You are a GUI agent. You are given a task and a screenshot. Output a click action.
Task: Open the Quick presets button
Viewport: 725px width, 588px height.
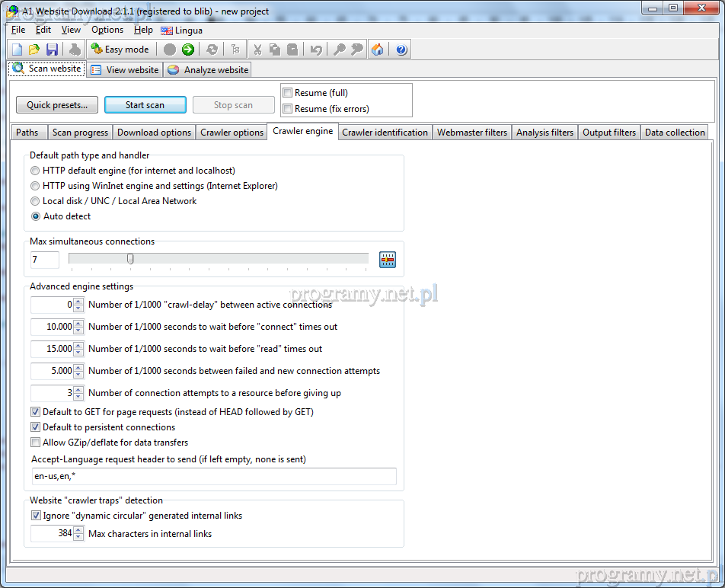(57, 105)
